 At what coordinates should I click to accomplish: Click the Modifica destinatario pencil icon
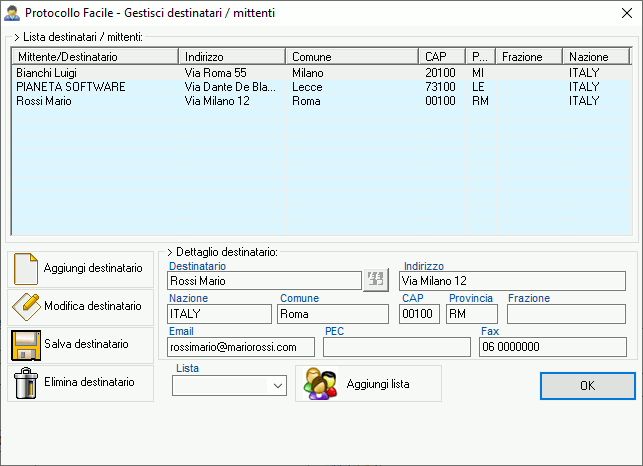(x=25, y=306)
